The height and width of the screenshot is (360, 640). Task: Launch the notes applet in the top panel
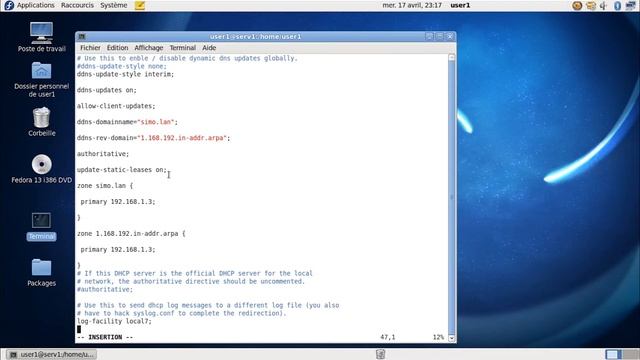(x=140, y=5)
